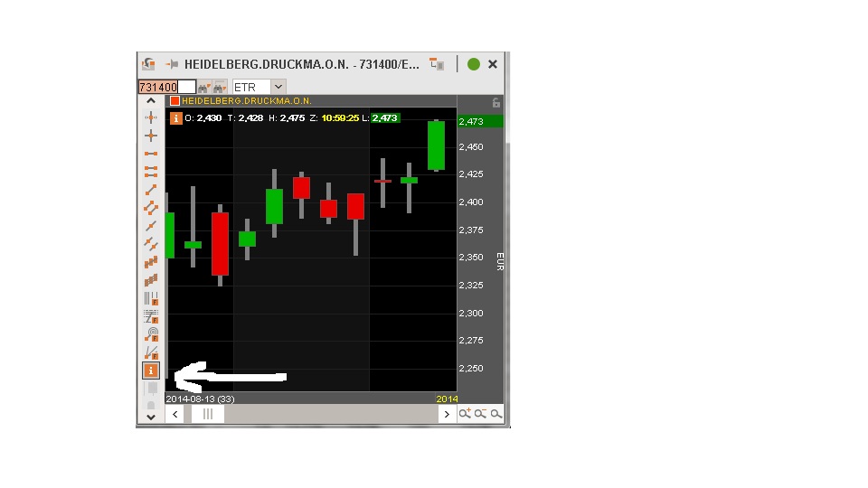Click the yellow time 10:59:25 value
This screenshot has width=868, height=488.
click(x=340, y=117)
